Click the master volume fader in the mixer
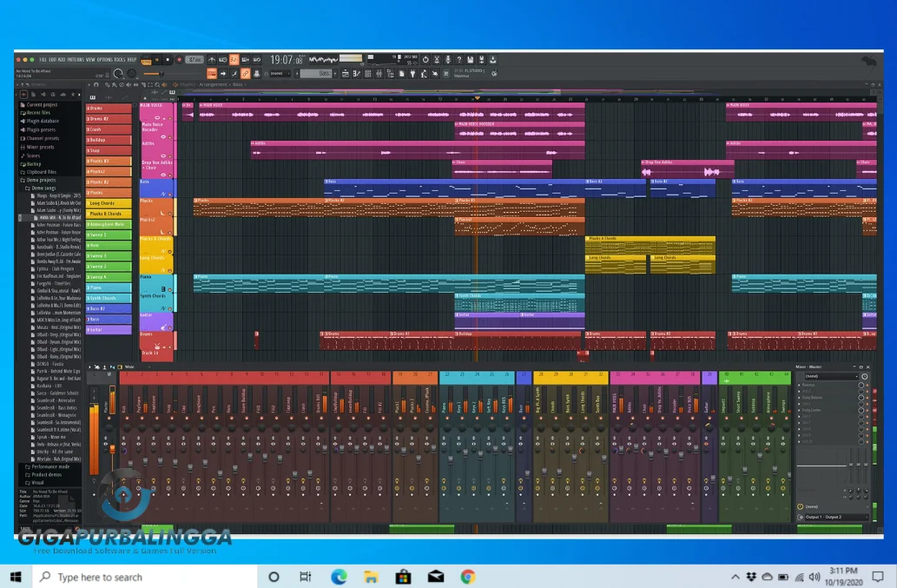Image resolution: width=897 pixels, height=588 pixels. click(x=113, y=447)
